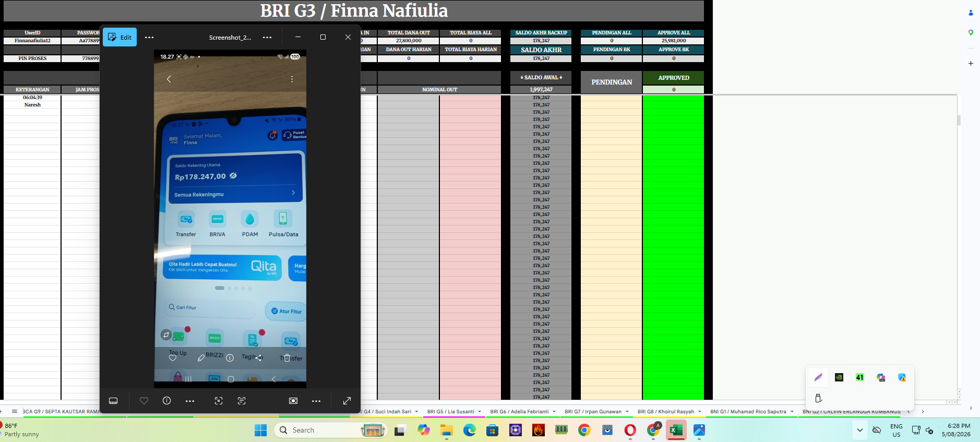The width and height of the screenshot is (980, 442).
Task: Click the feather icon in tray popup
Action: [x=818, y=377]
